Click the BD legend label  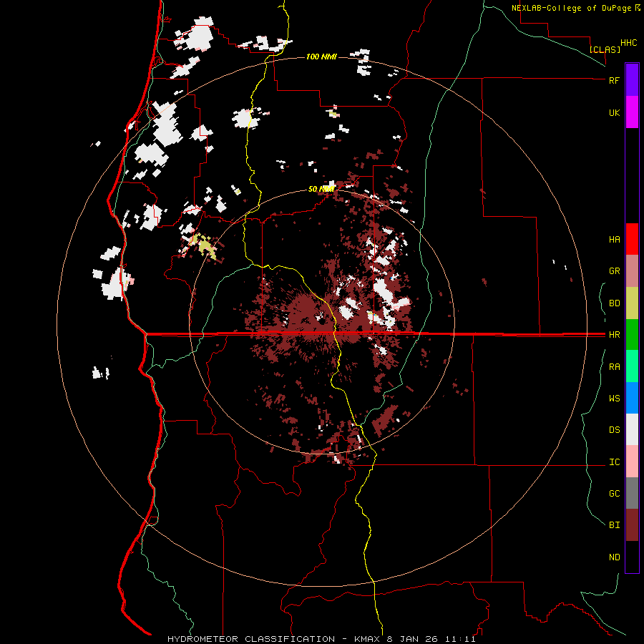point(614,303)
